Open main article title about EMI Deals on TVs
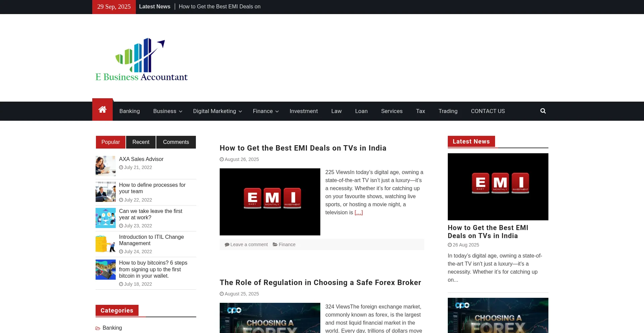This screenshot has height=333, width=644. click(303, 148)
